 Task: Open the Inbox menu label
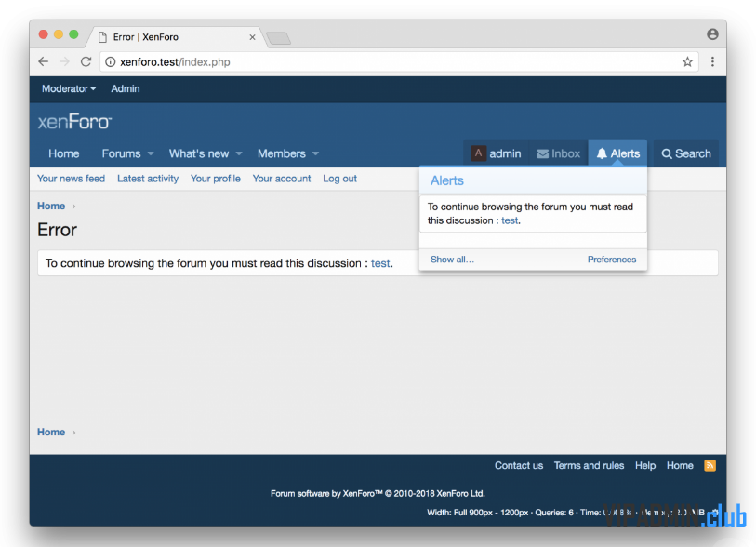565,153
